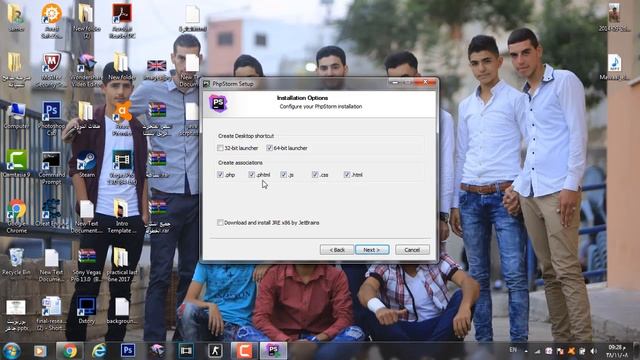Click the Next button in setup
Viewport: 640px width, 360px height.
[x=372, y=249]
